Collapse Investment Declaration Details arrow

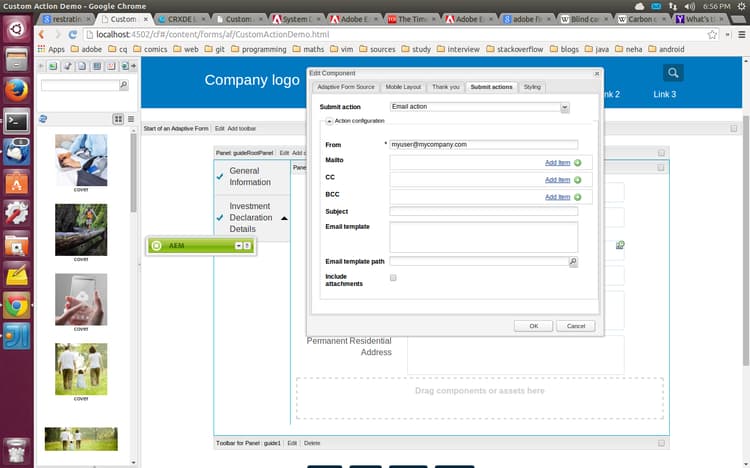point(284,218)
